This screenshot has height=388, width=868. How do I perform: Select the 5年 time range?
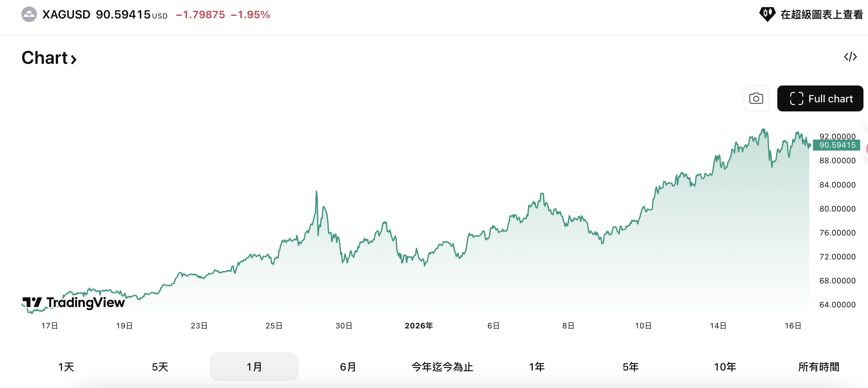click(x=631, y=366)
